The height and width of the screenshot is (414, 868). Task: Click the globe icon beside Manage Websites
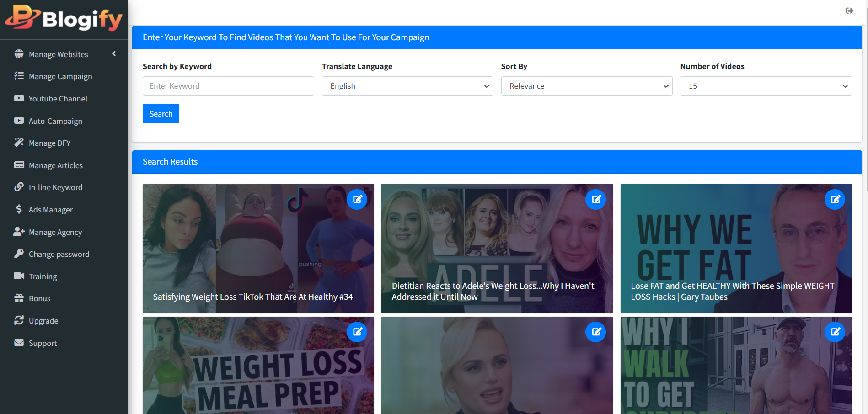click(19, 54)
